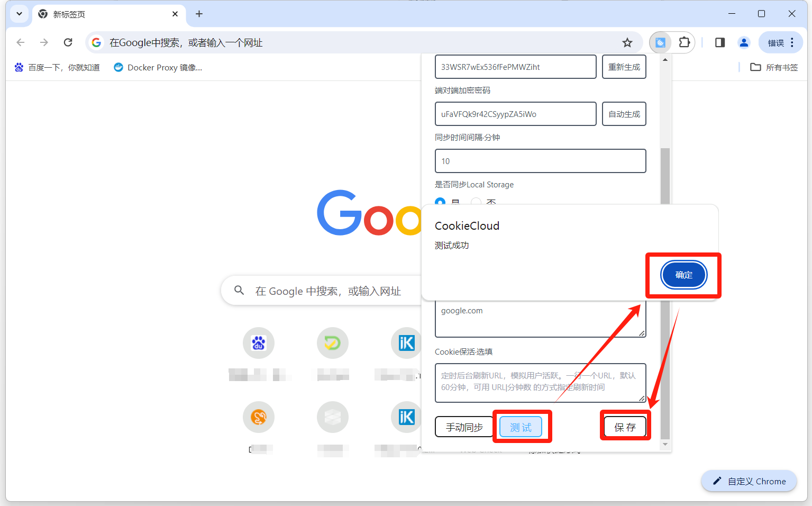
Task: Expand the tab search dropdown
Action: 19,14
